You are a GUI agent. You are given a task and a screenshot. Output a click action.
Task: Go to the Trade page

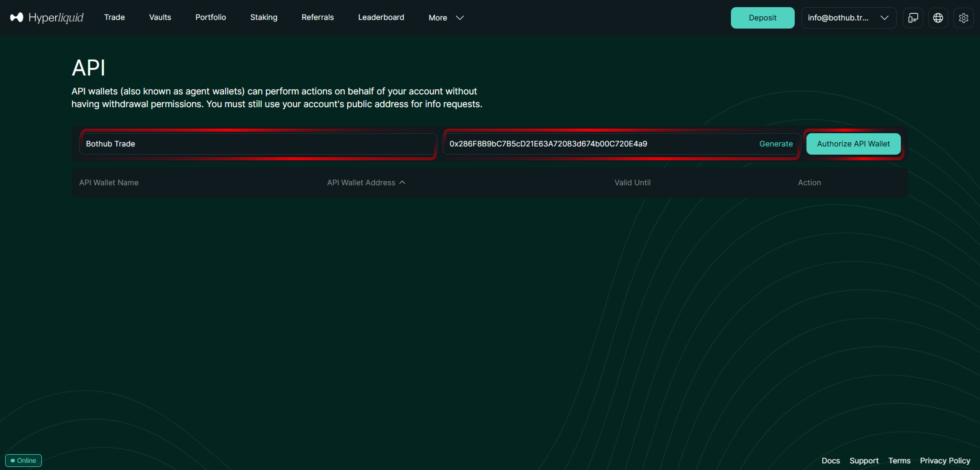tap(114, 18)
